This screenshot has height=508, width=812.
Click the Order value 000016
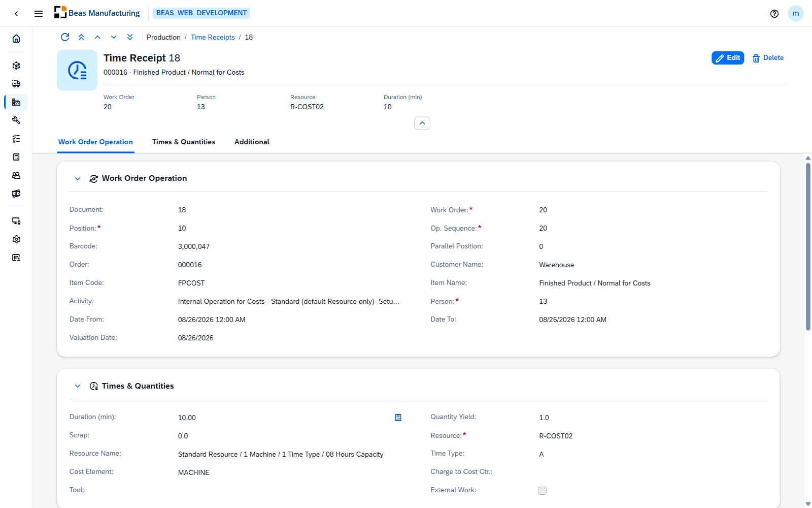click(190, 265)
